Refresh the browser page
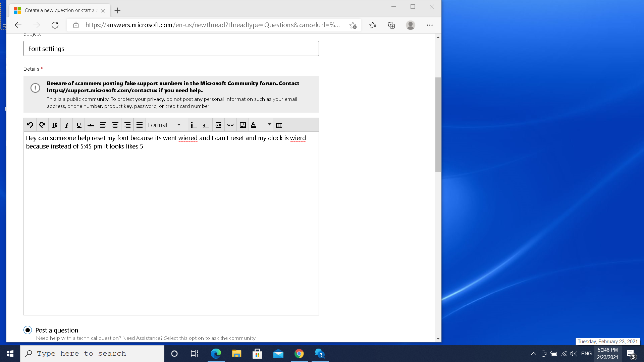 [x=55, y=25]
